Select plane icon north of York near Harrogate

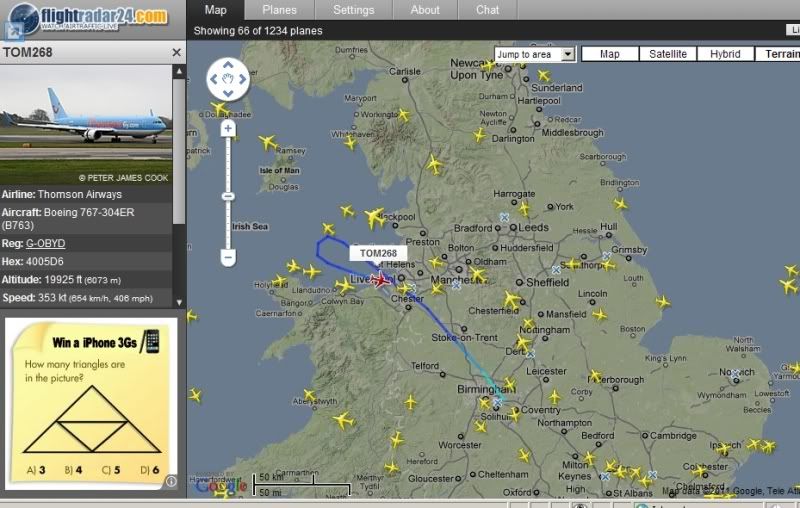coord(524,209)
